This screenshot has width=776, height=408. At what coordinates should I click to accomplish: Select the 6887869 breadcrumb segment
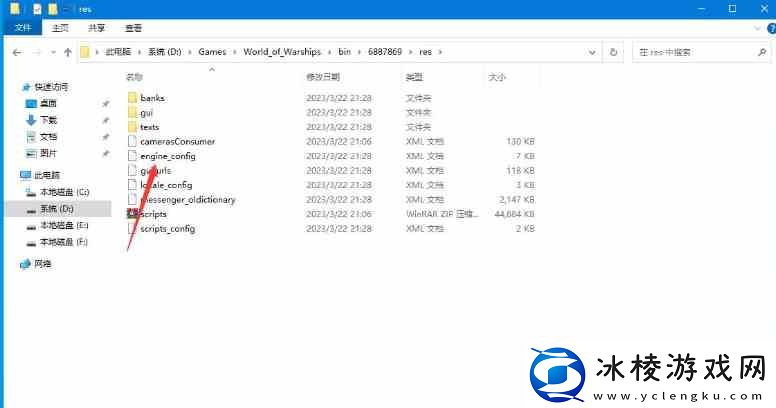click(385, 52)
